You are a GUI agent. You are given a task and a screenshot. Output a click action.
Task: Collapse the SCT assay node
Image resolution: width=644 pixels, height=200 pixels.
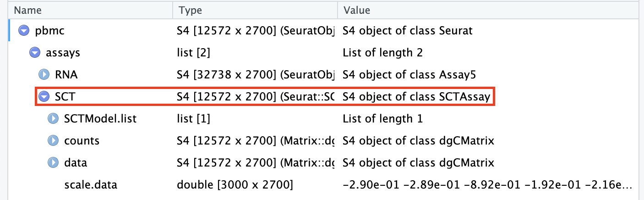(44, 97)
